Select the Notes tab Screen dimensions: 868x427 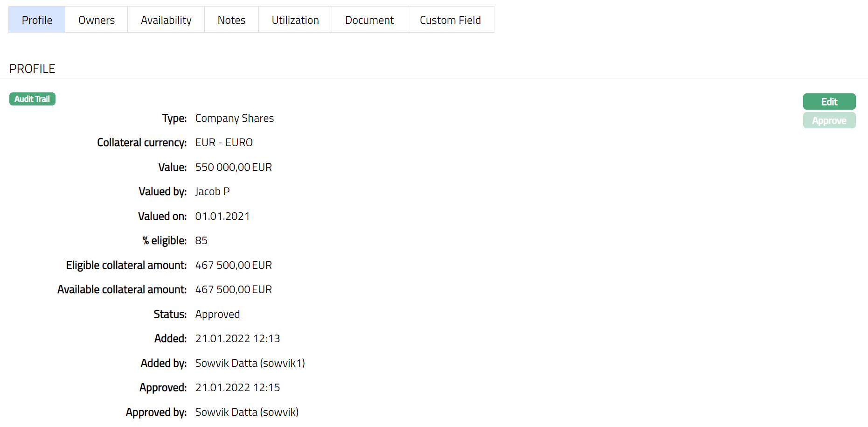231,20
